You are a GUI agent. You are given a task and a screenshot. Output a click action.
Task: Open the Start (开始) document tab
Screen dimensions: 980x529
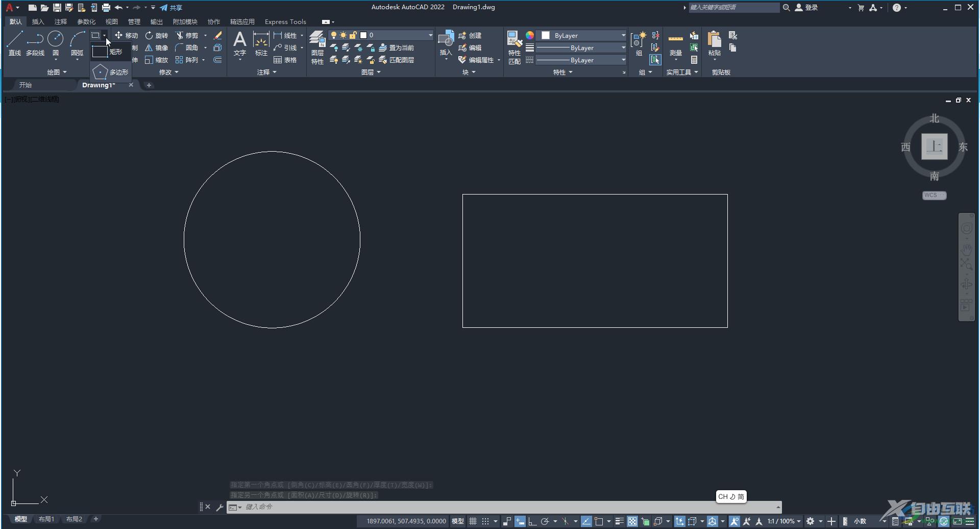pyautogui.click(x=26, y=85)
